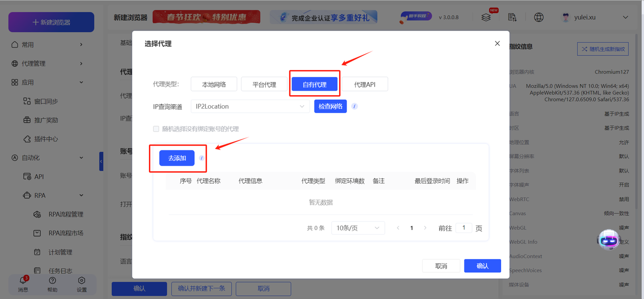The width and height of the screenshot is (644, 299).
Task: Switch to the 平台代理 tab
Action: point(264,84)
